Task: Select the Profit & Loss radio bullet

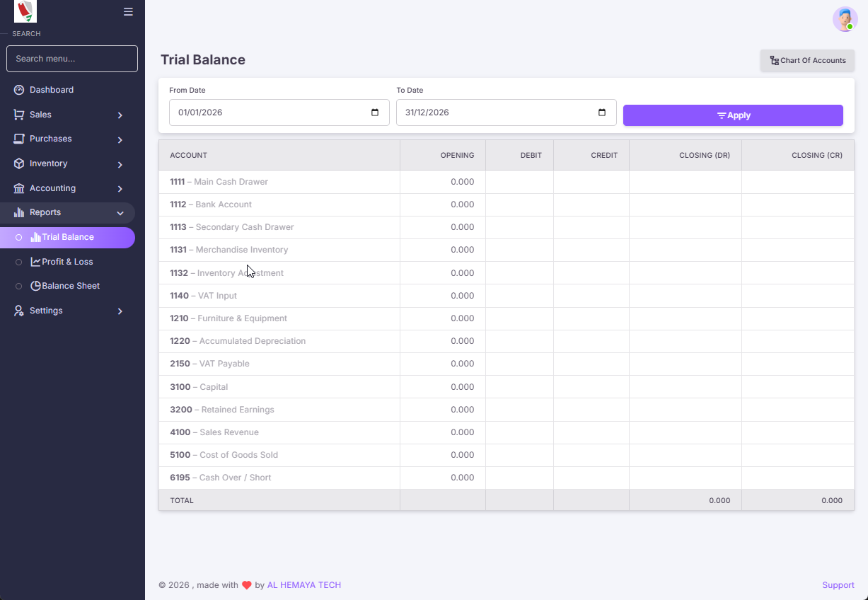Action: pos(19,262)
